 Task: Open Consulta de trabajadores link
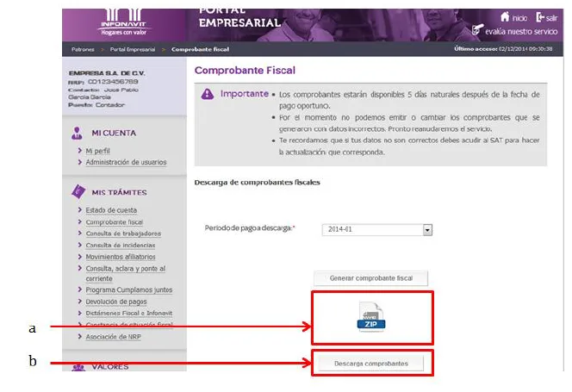tap(123, 233)
